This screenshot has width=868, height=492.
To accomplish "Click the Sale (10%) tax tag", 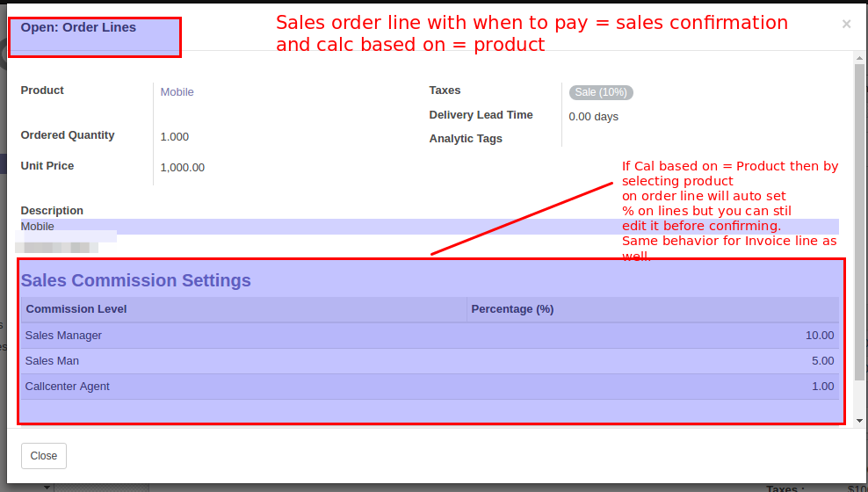I will coord(601,92).
